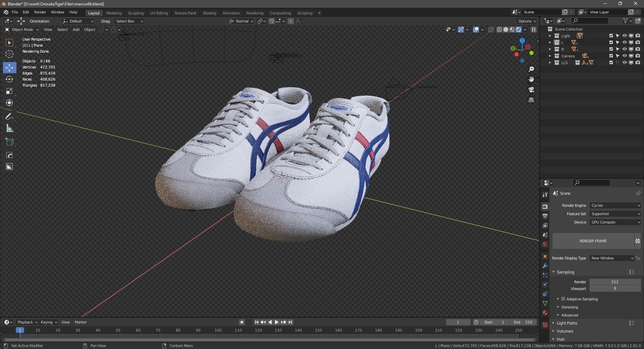Image resolution: width=644 pixels, height=349 pixels.
Task: Open the Render properties tab
Action: coord(545,206)
